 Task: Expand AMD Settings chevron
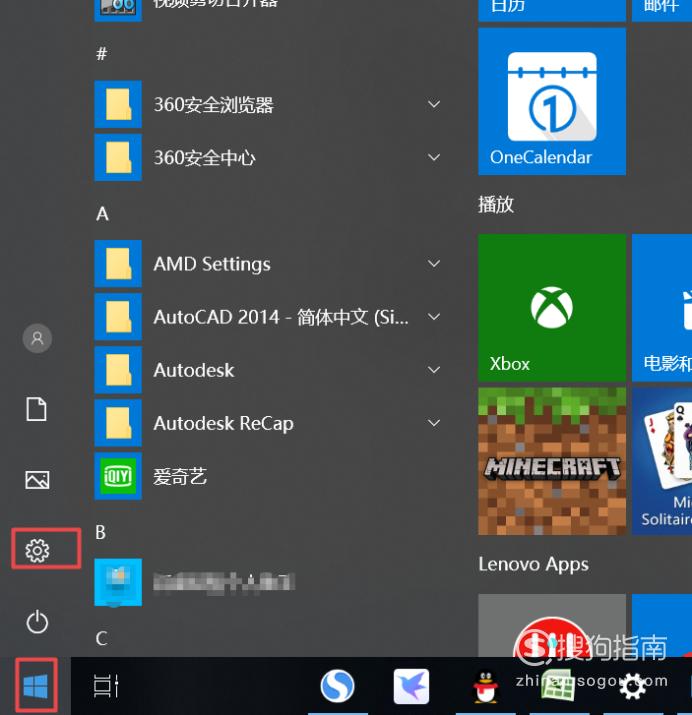tap(434, 264)
